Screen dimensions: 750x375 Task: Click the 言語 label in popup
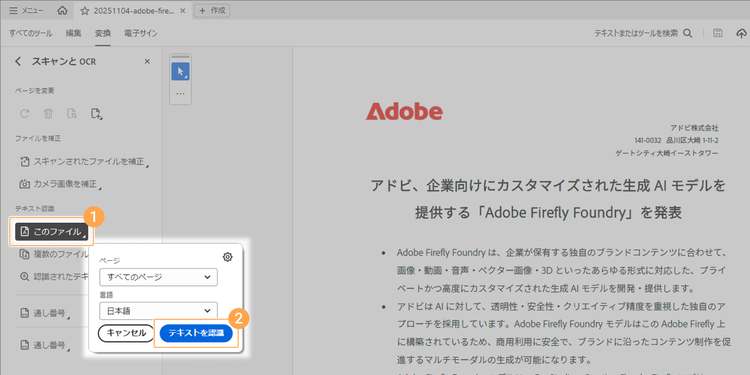click(106, 295)
